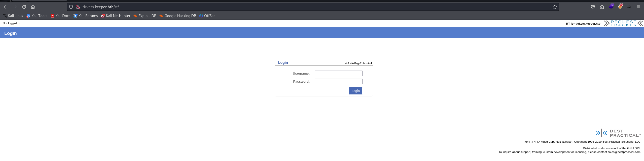Open the browser home page icon
The width and height of the screenshot is (644, 161).
(x=33, y=7)
